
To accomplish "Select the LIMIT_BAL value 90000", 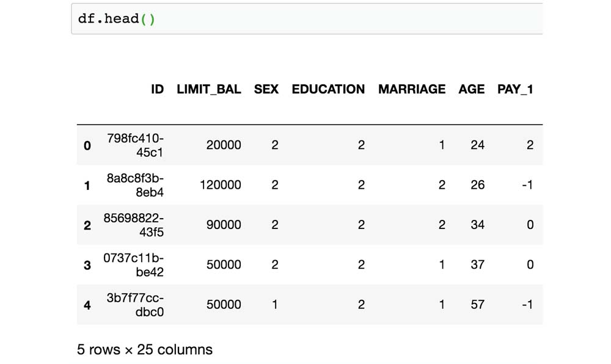I will pyautogui.click(x=224, y=225).
